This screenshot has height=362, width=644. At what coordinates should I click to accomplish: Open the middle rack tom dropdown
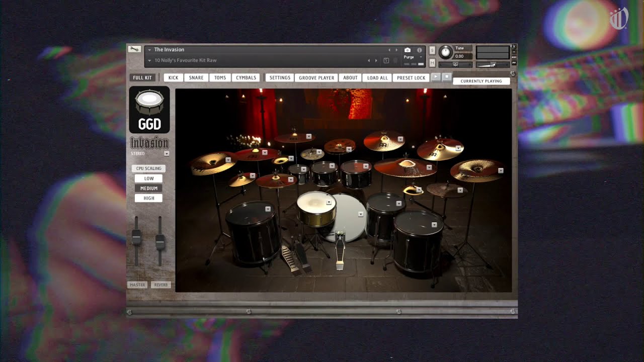[333, 165]
